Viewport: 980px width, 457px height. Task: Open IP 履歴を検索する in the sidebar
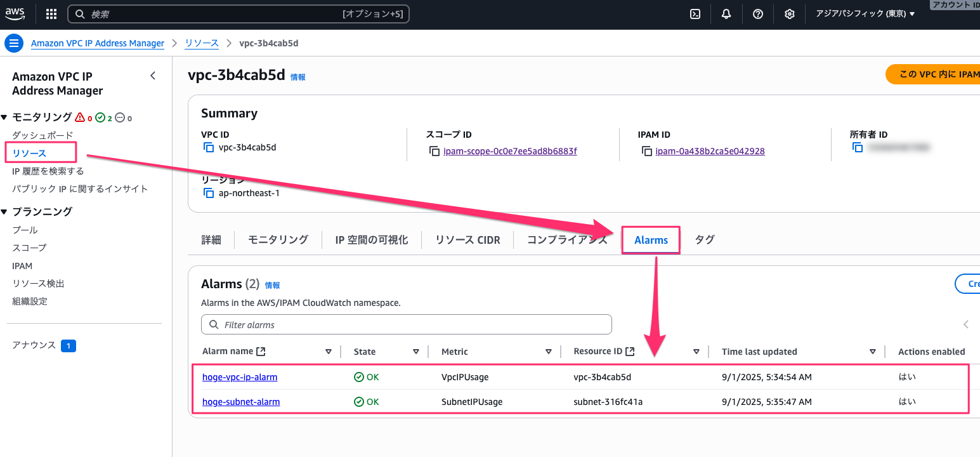[48, 171]
